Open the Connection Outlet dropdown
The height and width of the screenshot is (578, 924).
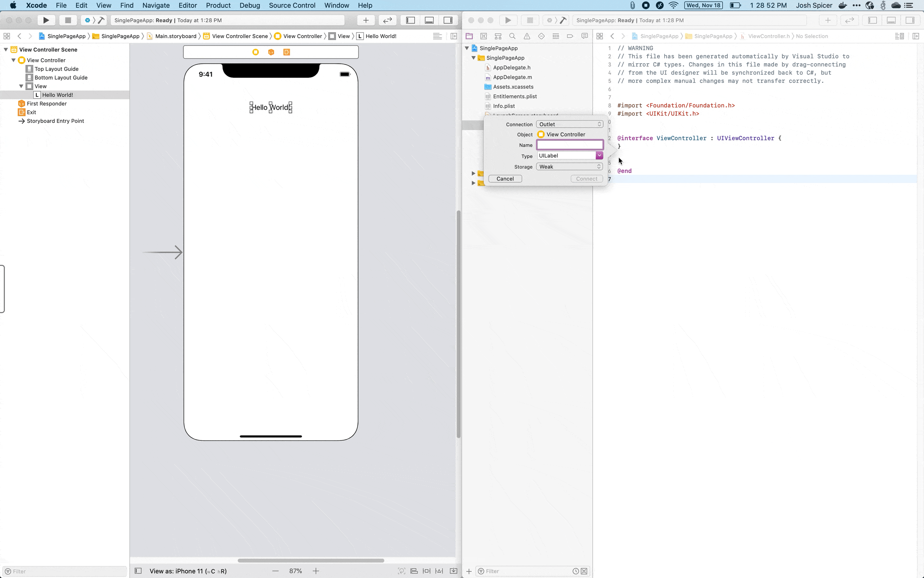tap(569, 124)
